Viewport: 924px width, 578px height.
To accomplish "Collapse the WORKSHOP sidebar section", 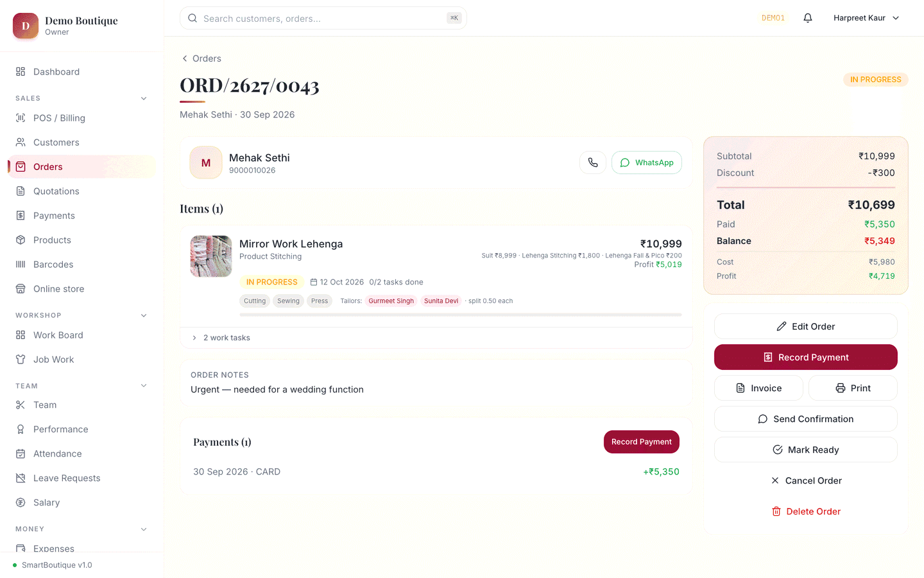I will point(144,315).
